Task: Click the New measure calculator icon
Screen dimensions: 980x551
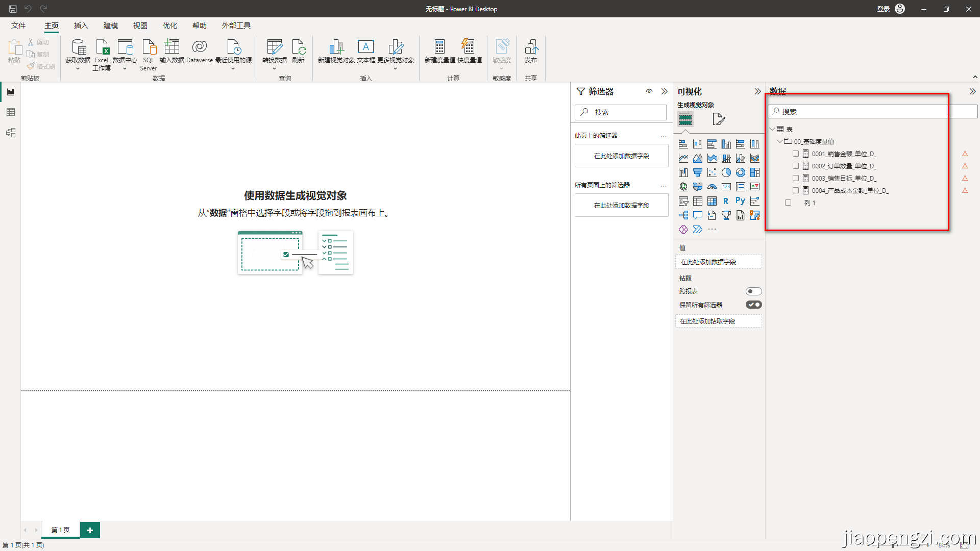Action: (439, 47)
